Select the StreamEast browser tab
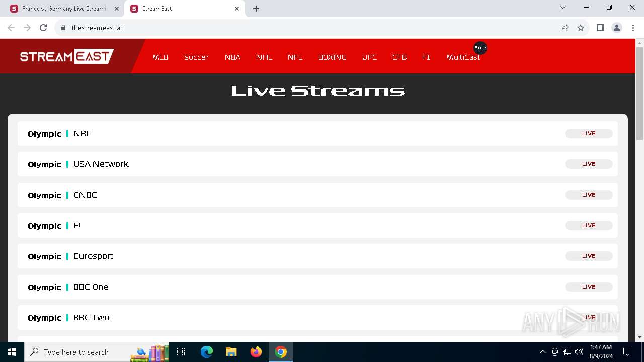This screenshot has width=644, height=362. [x=185, y=9]
